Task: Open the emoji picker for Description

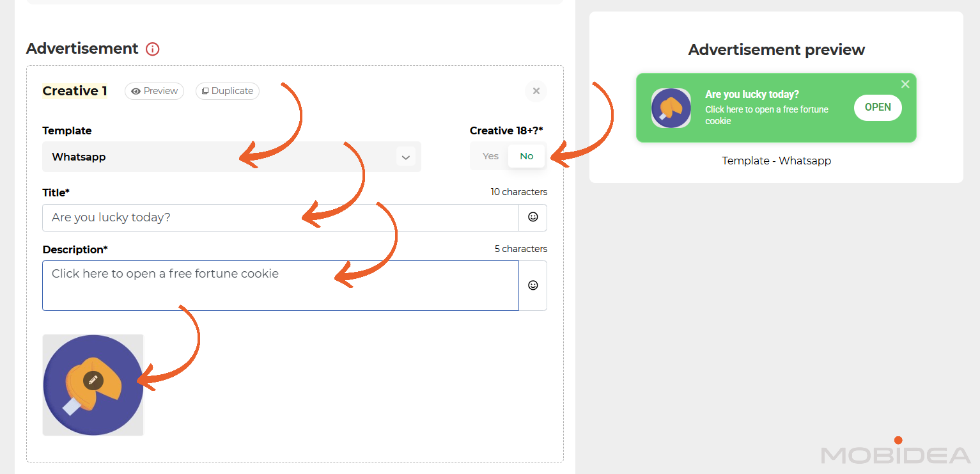Action: pos(533,285)
